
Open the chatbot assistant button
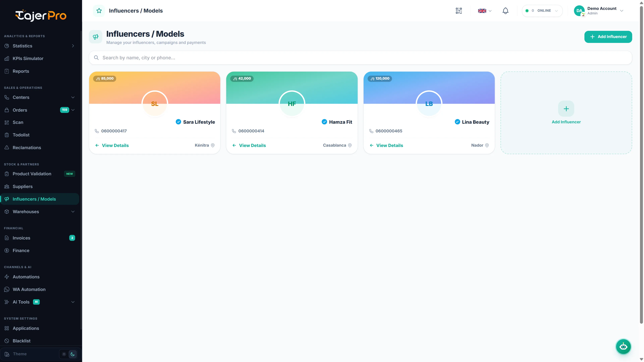coord(623,347)
